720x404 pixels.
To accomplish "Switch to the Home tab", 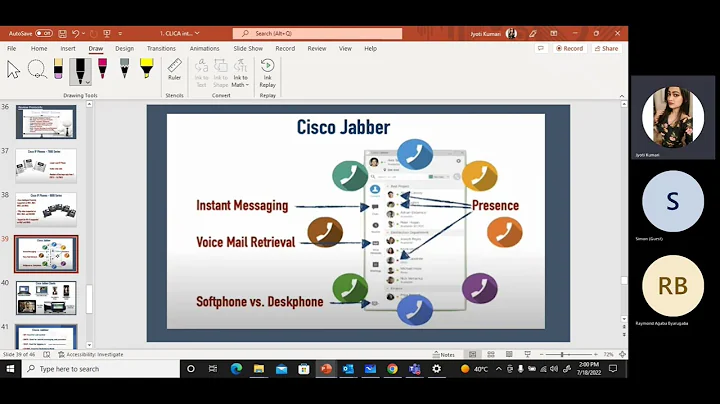I will 39,48.
